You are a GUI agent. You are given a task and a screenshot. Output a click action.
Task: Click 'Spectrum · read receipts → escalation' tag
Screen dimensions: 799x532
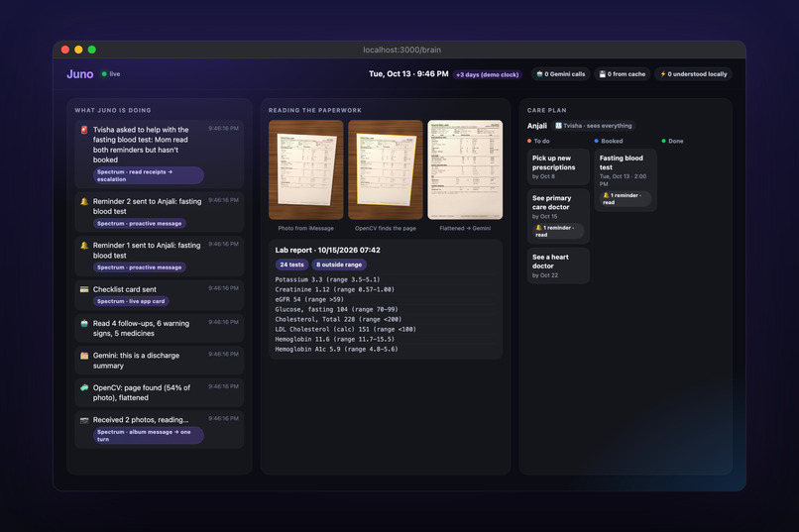149,175
